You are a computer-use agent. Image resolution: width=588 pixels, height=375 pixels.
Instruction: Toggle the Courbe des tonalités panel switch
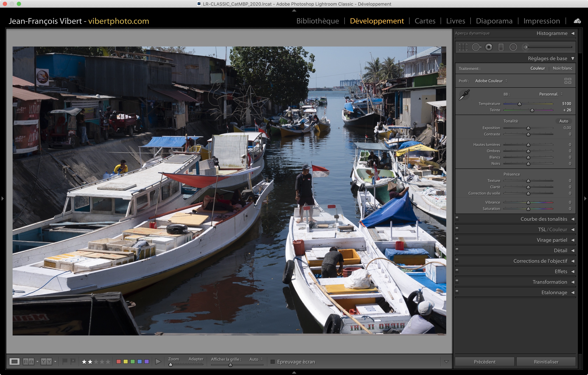tap(457, 218)
